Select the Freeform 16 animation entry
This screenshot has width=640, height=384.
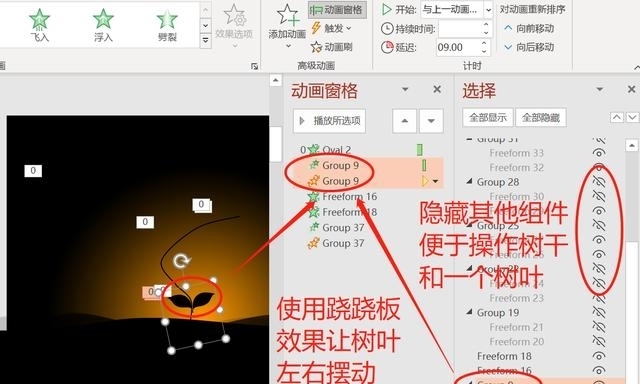click(x=349, y=196)
